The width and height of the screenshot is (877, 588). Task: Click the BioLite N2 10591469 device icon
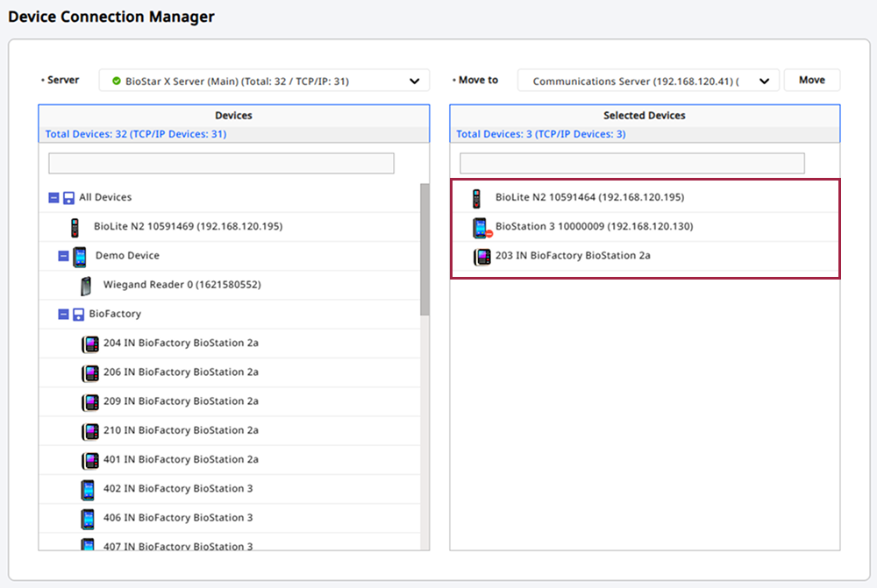point(75,227)
